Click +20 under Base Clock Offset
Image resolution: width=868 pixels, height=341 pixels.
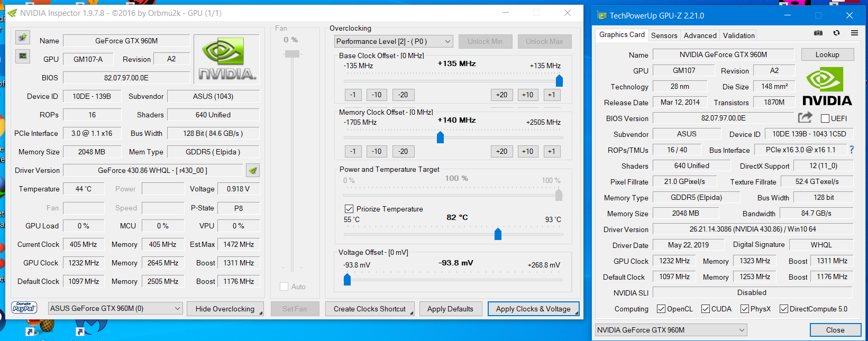point(502,95)
